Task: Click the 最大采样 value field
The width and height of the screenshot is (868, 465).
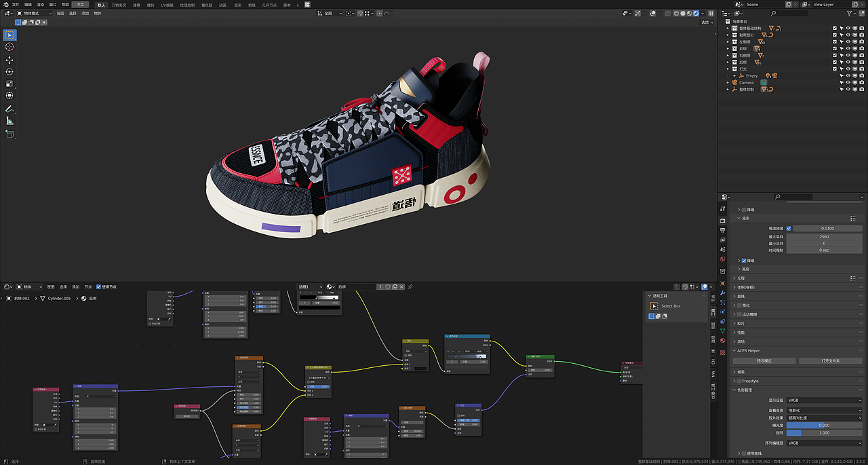Action: pos(825,236)
